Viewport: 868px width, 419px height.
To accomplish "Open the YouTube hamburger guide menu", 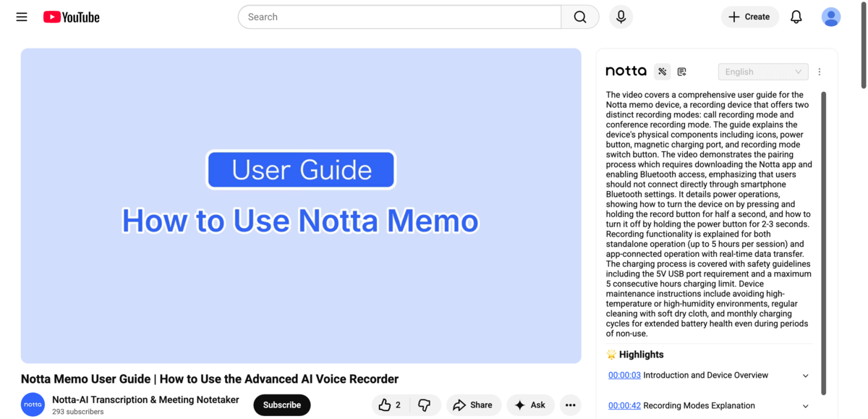I will click(x=22, y=17).
